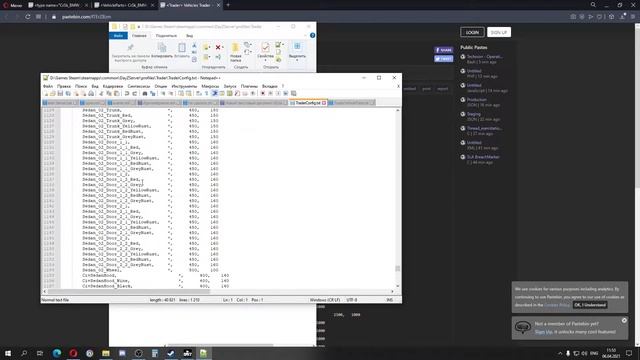Click the SIGN UP button on Pastebin
640x360 pixels.
499,32
